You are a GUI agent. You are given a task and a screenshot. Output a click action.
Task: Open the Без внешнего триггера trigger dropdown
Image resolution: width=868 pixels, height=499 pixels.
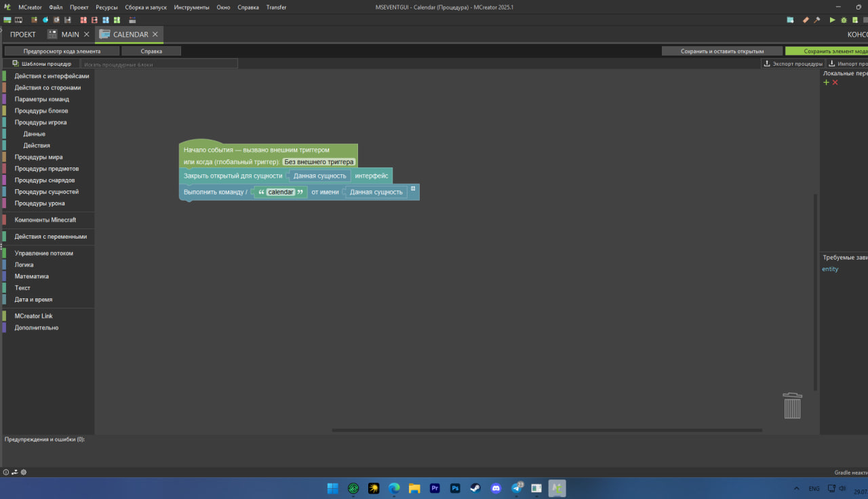319,162
